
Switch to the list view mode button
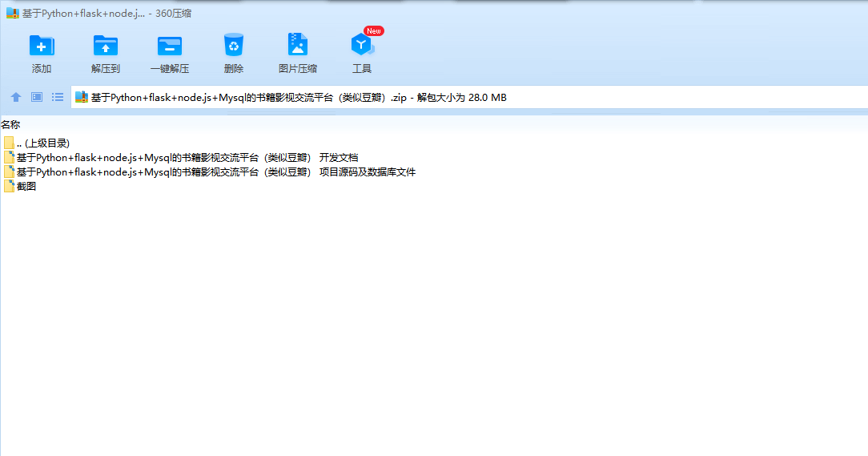point(58,98)
